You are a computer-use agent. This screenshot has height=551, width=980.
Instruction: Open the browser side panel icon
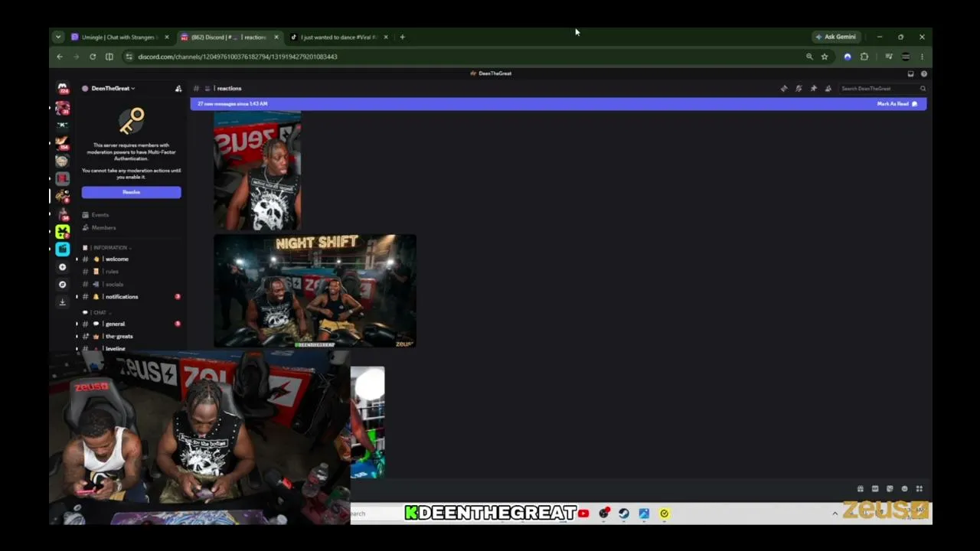[109, 57]
